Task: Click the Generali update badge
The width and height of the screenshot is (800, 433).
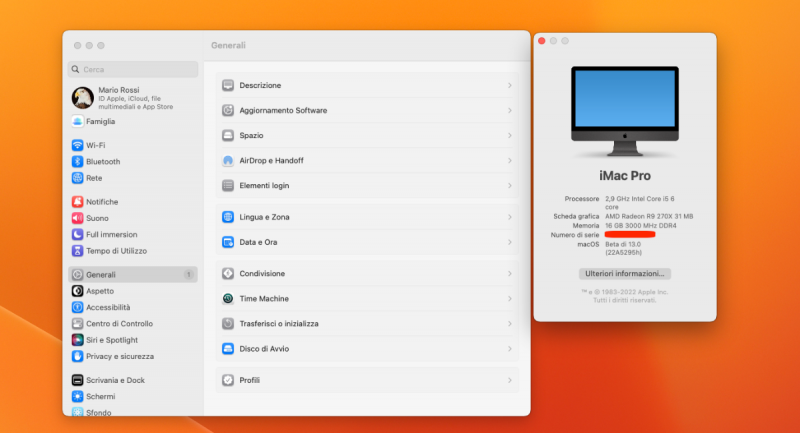Action: [188, 274]
